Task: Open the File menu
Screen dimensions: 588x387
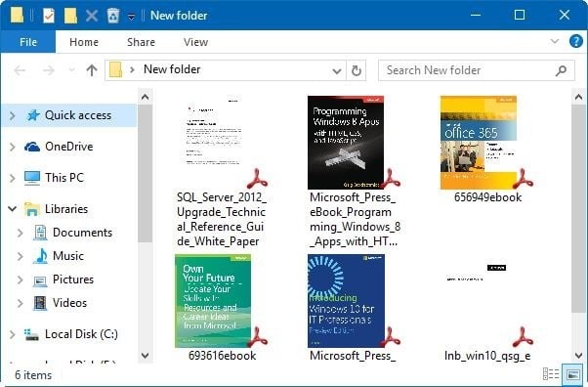Action: pos(28,42)
